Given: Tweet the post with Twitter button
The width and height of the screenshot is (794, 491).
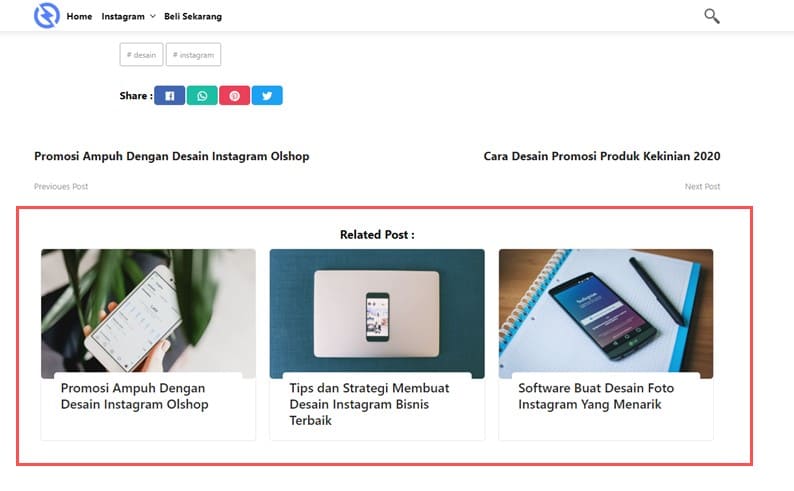Looking at the screenshot, I should click(x=267, y=96).
